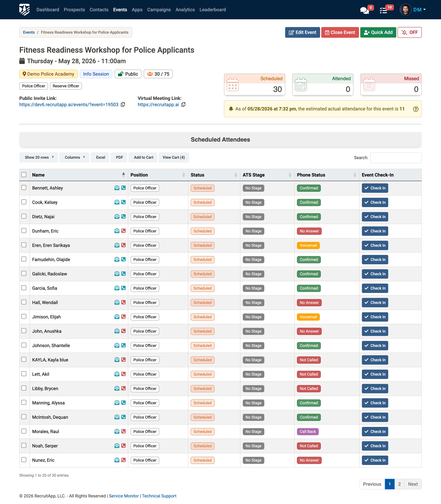Open the Contacts menu
The height and width of the screenshot is (504, 441).
[99, 10]
